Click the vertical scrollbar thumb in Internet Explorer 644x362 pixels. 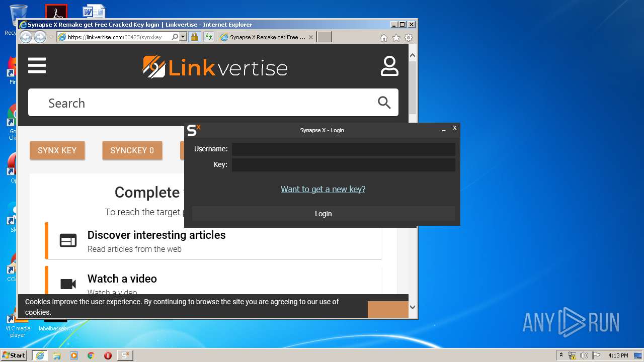(413, 87)
